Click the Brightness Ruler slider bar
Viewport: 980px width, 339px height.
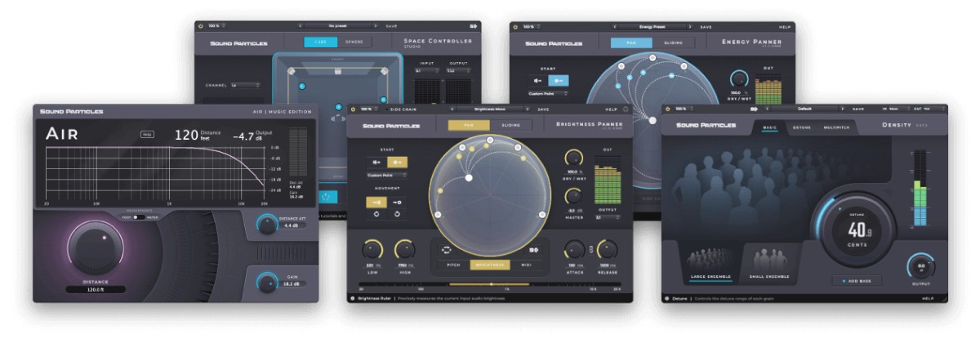[x=490, y=284]
